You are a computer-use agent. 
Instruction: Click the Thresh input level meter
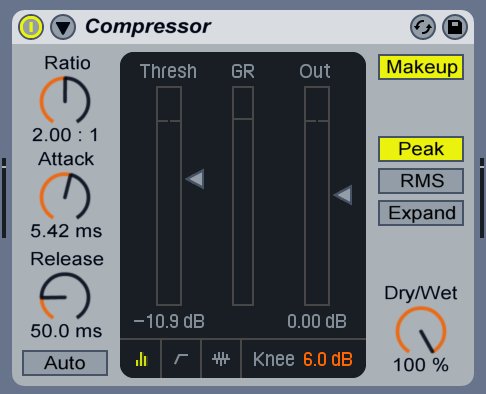169,196
